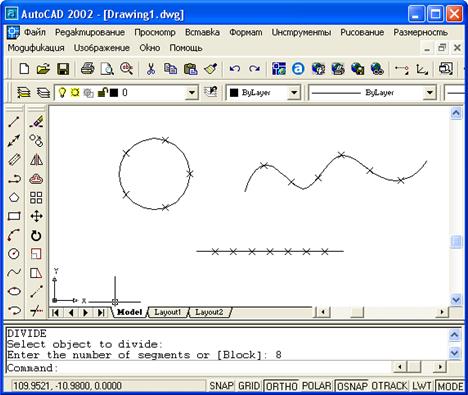468x395 pixels.
Task: Open the Layers manager icon
Action: tap(23, 92)
